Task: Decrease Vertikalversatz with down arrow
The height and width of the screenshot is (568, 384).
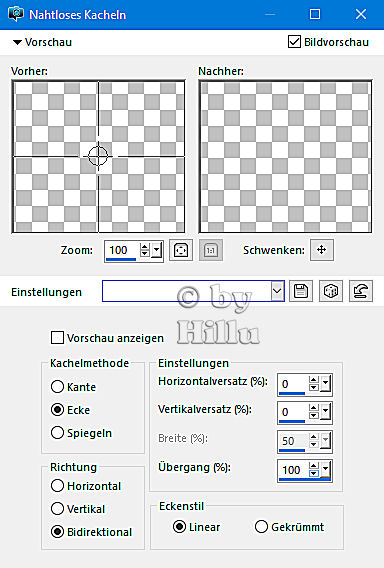Action: coord(314,415)
